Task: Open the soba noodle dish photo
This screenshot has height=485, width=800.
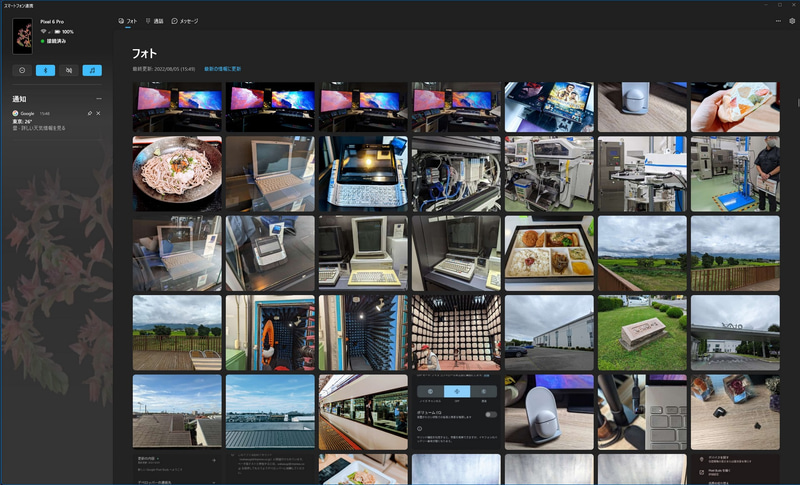Action: pyautogui.click(x=177, y=174)
